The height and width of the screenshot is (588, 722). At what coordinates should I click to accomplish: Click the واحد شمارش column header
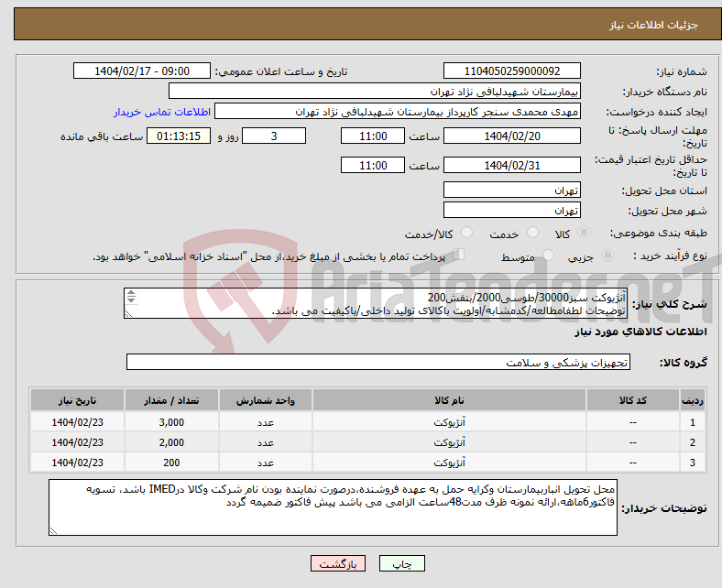pos(266,400)
